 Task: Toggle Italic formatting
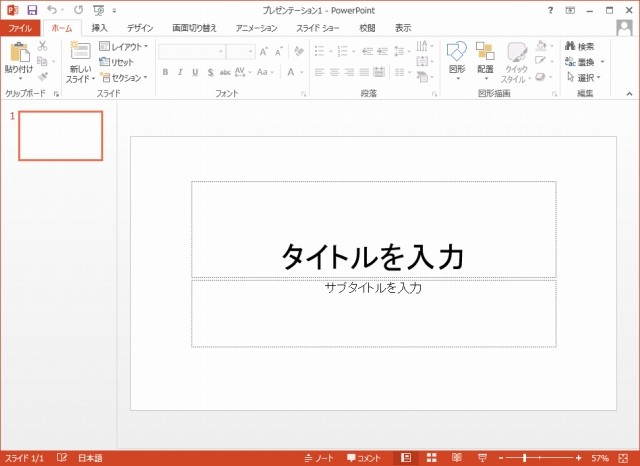click(x=180, y=72)
